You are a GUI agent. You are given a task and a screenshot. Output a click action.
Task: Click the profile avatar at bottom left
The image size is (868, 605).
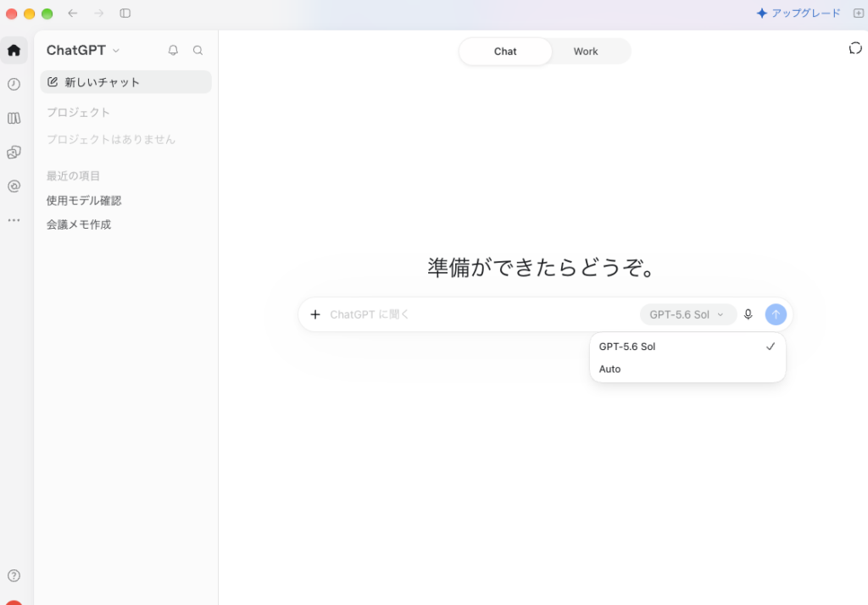(14, 602)
